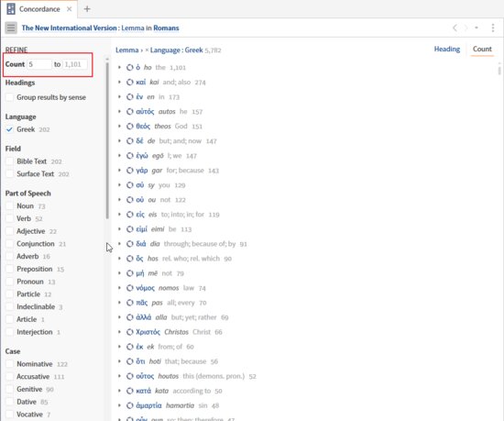Image resolution: width=504 pixels, height=421 pixels.
Task: Click the lemma ring icon beside ἀλλά
Action: pyautogui.click(x=129, y=317)
